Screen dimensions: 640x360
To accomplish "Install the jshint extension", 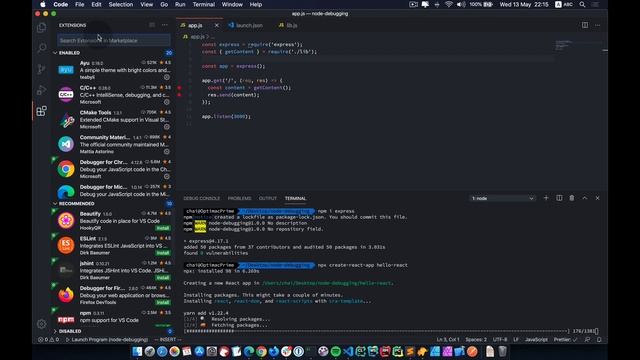I will click(163, 278).
